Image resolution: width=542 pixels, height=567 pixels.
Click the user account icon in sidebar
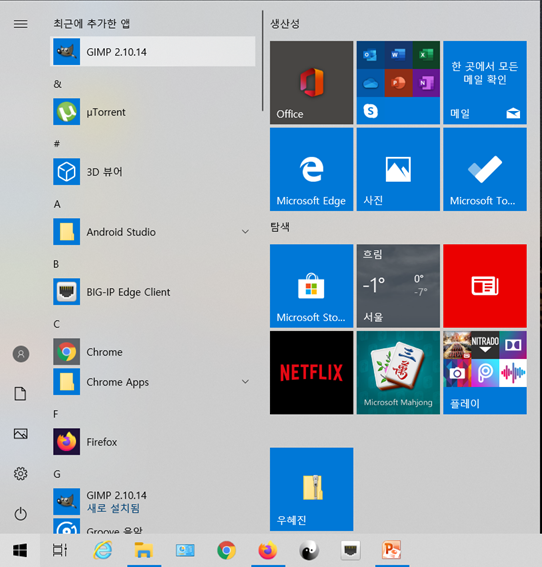[x=21, y=354]
